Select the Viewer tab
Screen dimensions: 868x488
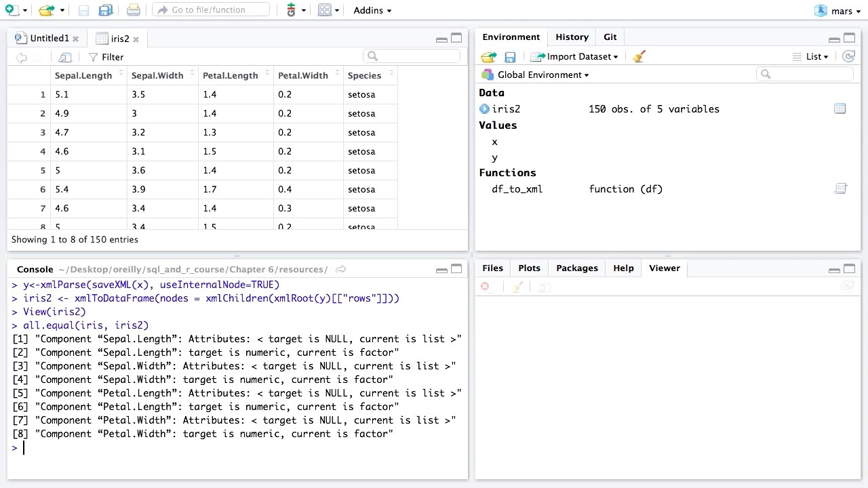point(665,268)
